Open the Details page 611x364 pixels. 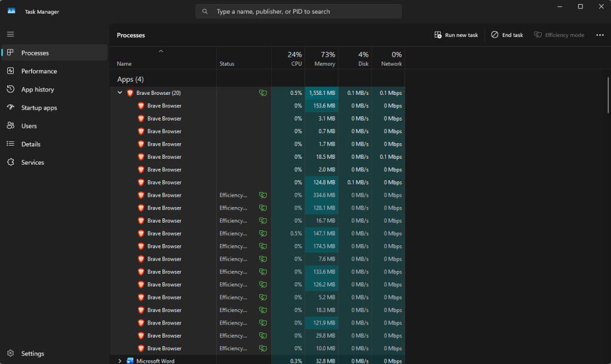(x=54, y=144)
